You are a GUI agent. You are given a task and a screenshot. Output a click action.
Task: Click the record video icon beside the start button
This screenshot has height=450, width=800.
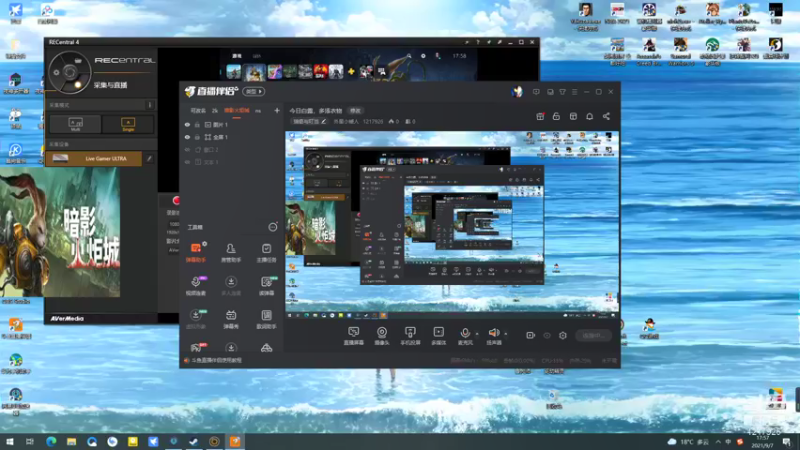pos(531,335)
